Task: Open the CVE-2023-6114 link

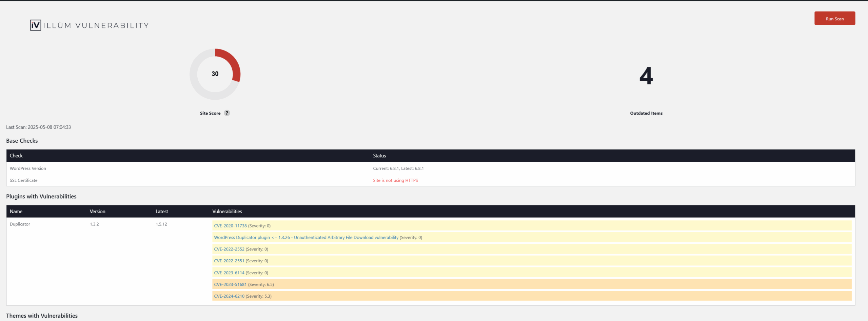Action: click(229, 273)
